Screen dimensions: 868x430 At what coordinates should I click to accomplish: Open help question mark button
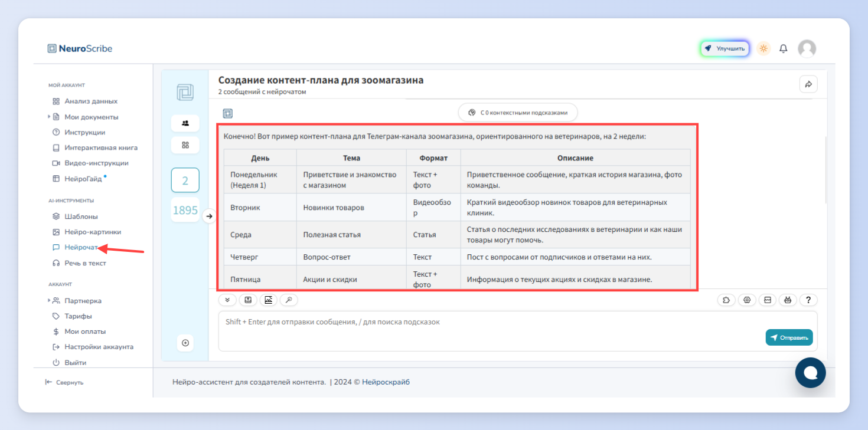pyautogui.click(x=808, y=300)
